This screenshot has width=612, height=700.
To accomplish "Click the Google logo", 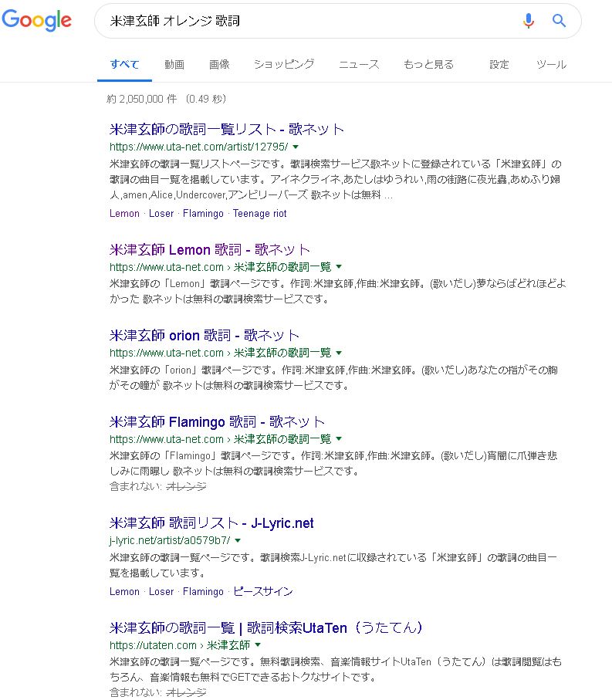I will coord(36,21).
